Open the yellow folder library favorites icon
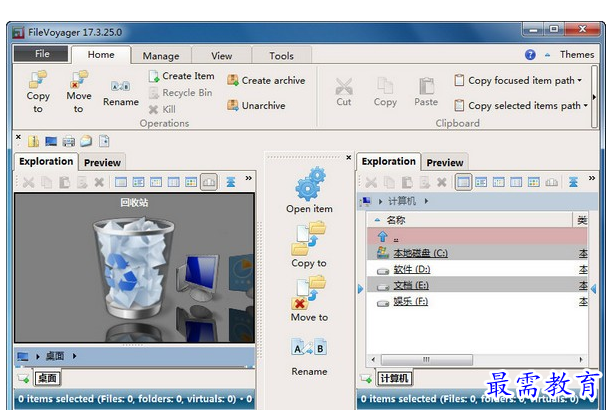Image resolution: width=608 pixels, height=416 pixels. [x=33, y=142]
